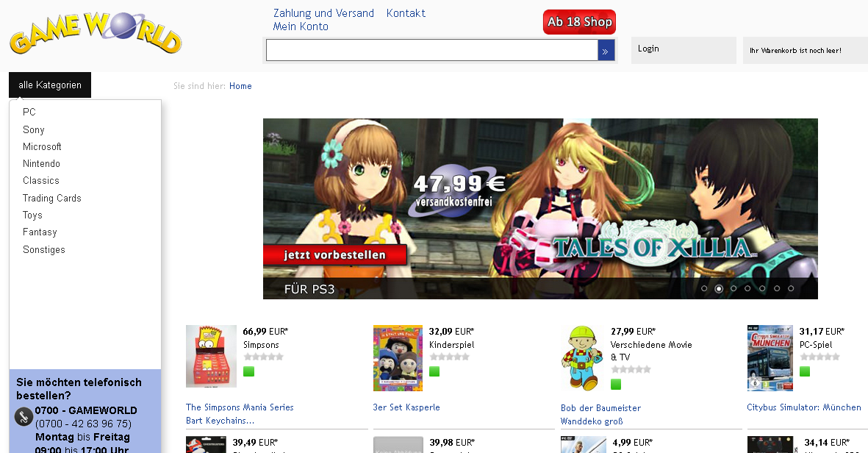Select the active second banner slide dot
This screenshot has height=453, width=868.
click(719, 288)
